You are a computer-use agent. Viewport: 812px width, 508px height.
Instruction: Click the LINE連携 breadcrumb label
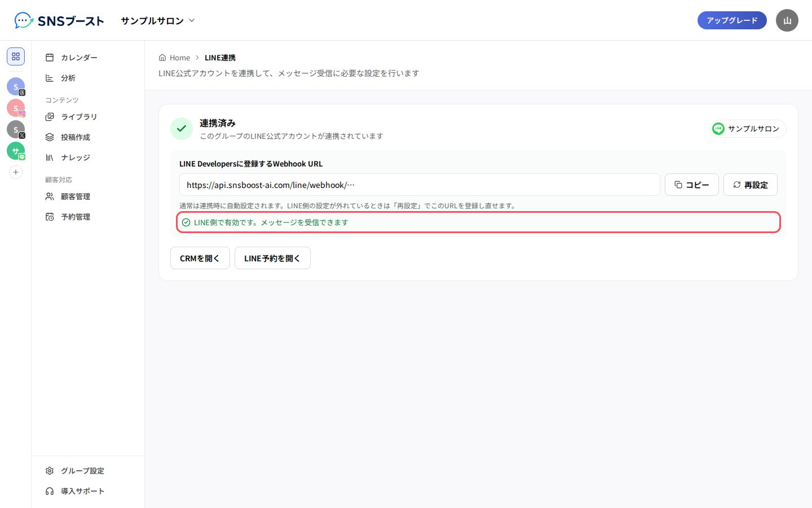[x=220, y=58]
